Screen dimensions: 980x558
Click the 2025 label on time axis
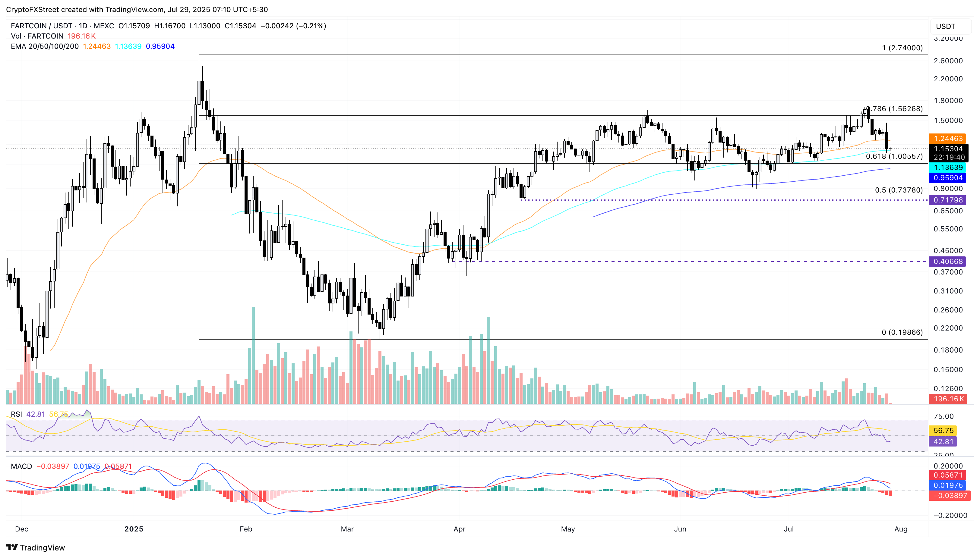[134, 529]
